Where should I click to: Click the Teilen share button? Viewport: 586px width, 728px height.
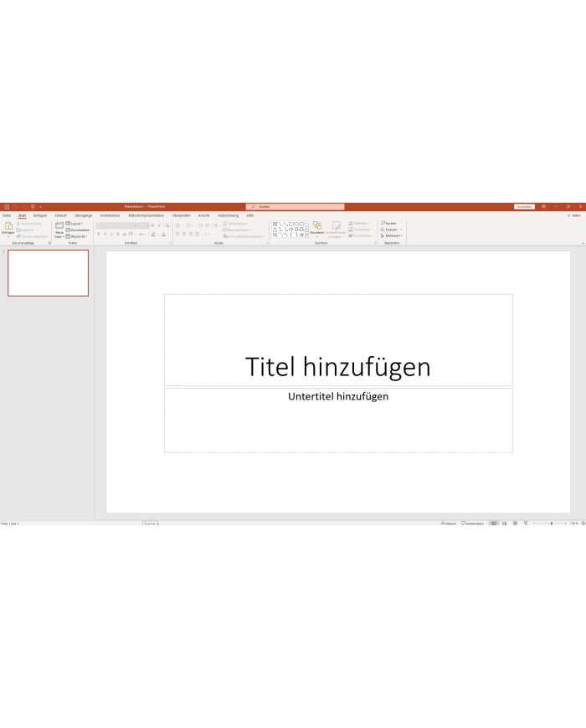[574, 215]
